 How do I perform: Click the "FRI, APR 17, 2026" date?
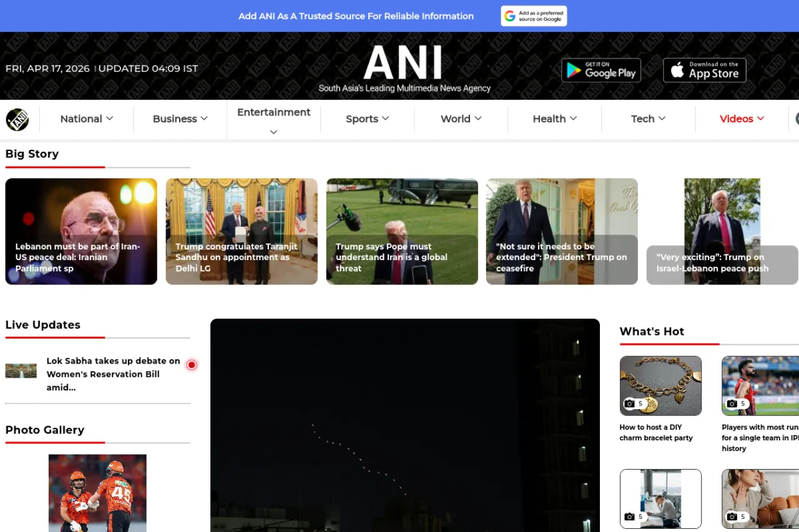47,69
